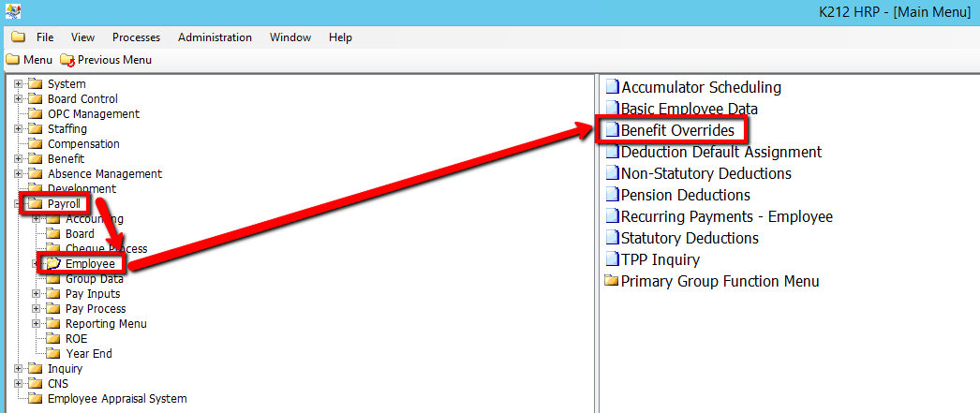The image size is (980, 413).
Task: Click the folder icon beside Primary Group Function Menu
Action: click(612, 281)
